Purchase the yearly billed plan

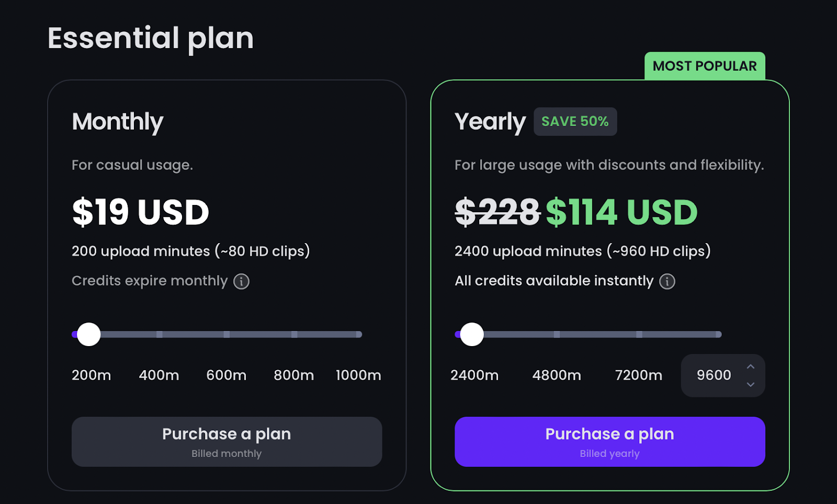pyautogui.click(x=609, y=442)
